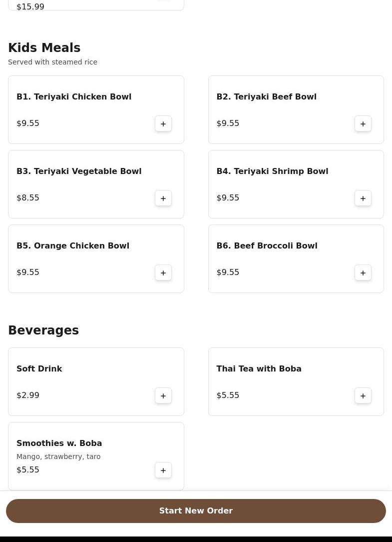Add B6 Beef Broccoli Bowl with plus icon
Viewport: 392px width, 542px height.
click(x=363, y=272)
